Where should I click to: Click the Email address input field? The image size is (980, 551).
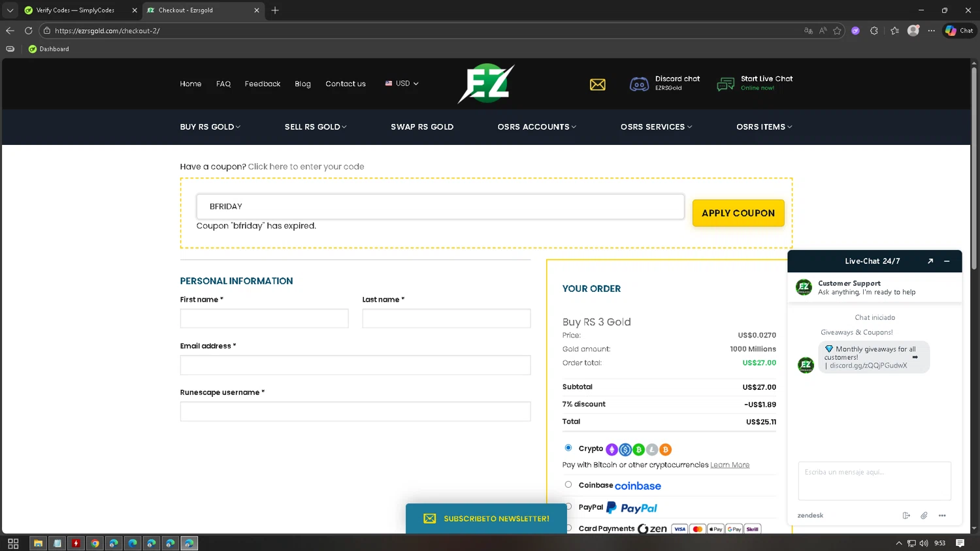click(x=355, y=365)
